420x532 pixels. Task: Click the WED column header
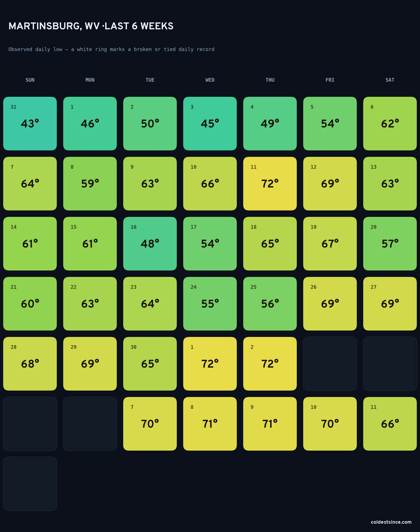point(210,80)
